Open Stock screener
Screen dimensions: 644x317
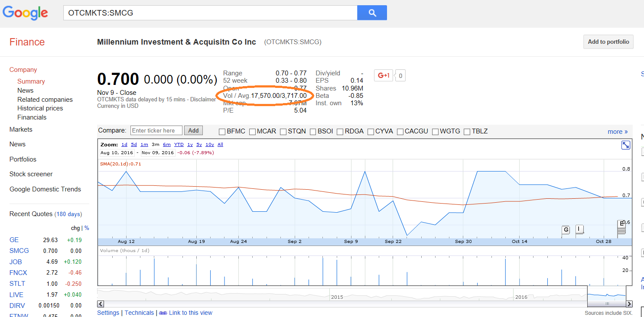tap(31, 174)
